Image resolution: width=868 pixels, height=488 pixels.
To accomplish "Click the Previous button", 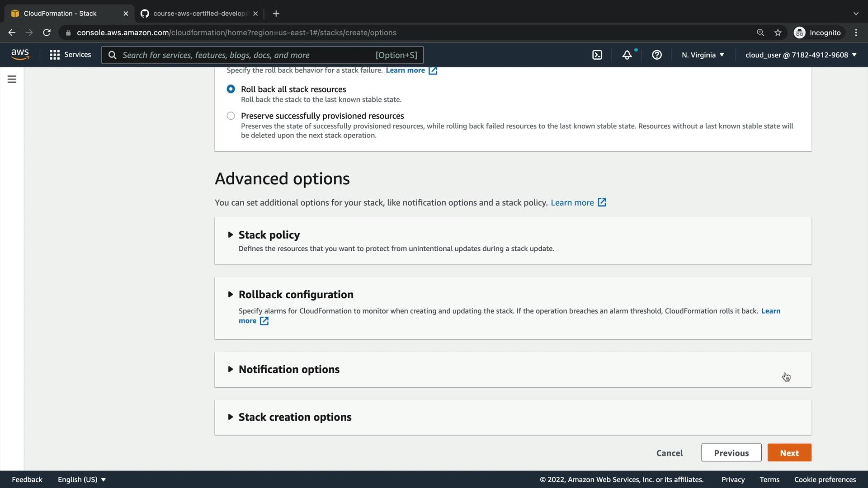I will pos(731,453).
